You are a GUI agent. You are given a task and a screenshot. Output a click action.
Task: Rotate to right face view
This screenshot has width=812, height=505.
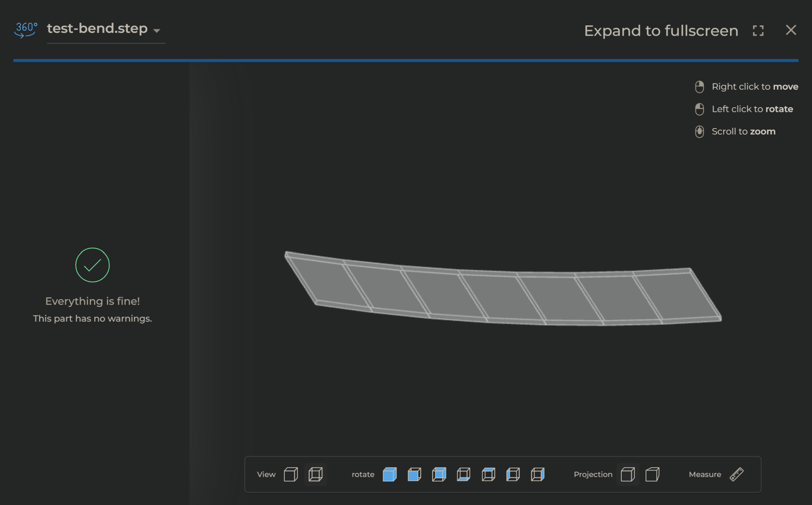(538, 474)
